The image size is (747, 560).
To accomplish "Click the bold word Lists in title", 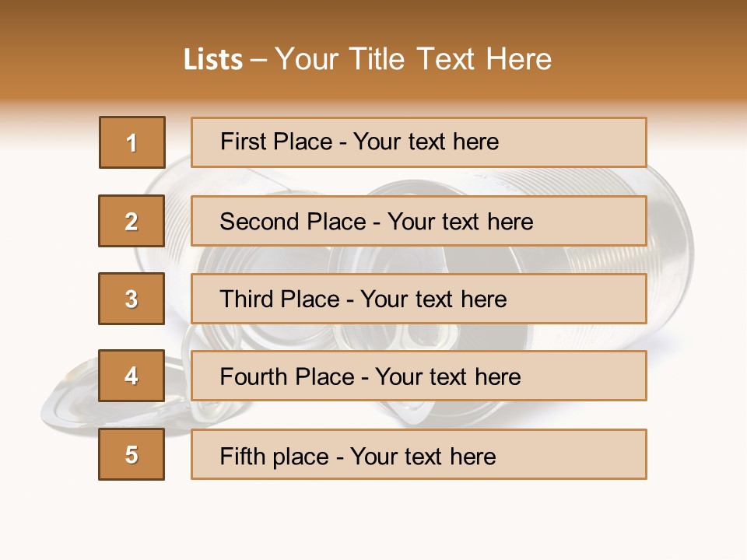I will coord(212,59).
